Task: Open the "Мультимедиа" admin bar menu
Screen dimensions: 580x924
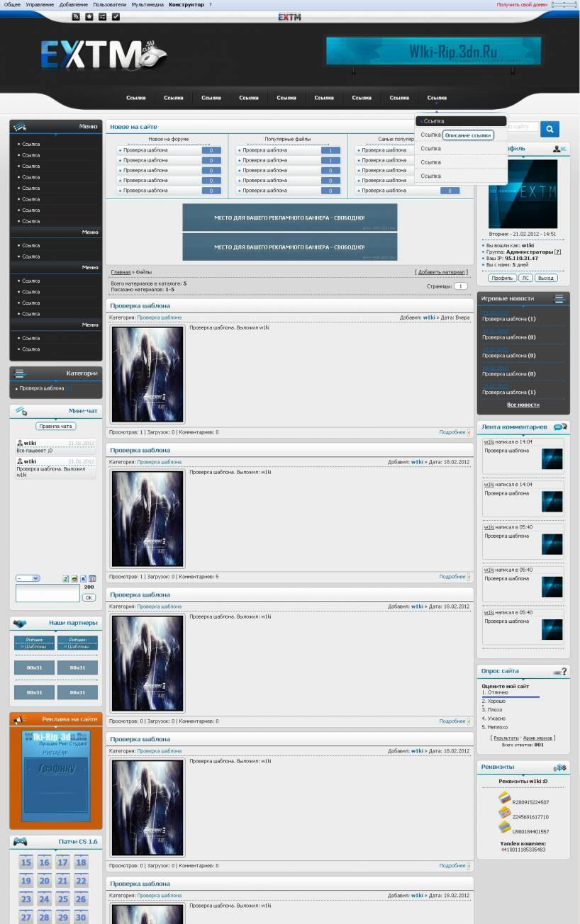Action: [x=147, y=4]
